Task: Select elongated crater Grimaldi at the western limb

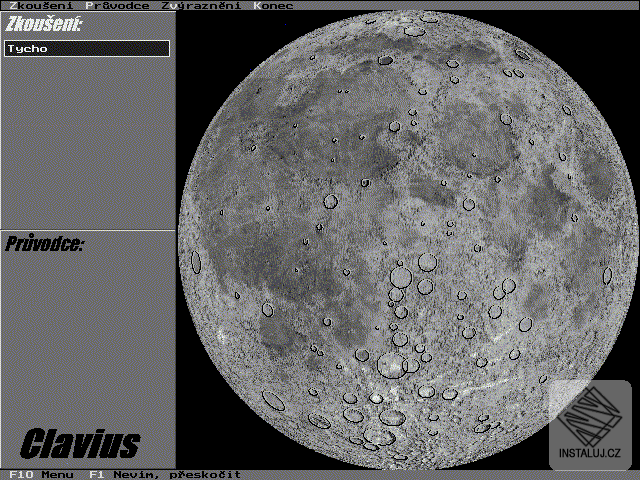Action: pos(196,262)
